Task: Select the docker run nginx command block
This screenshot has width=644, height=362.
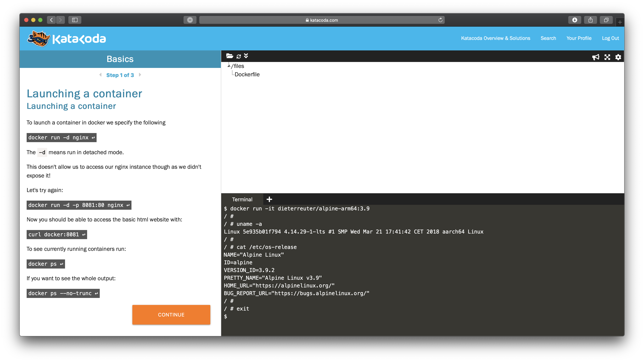Action: click(62, 137)
